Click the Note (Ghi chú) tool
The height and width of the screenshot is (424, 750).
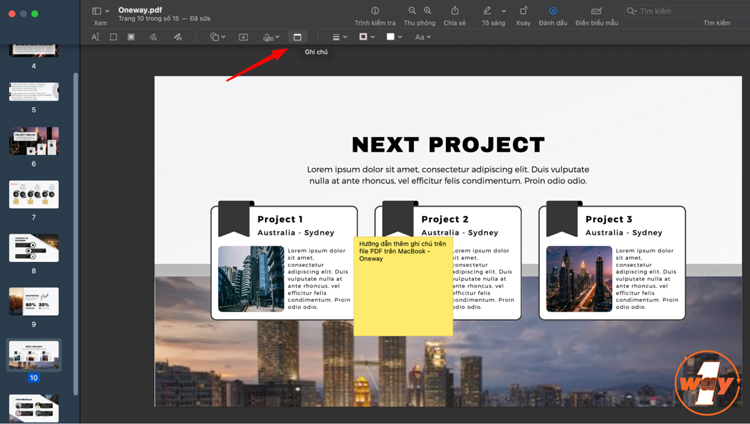[297, 37]
